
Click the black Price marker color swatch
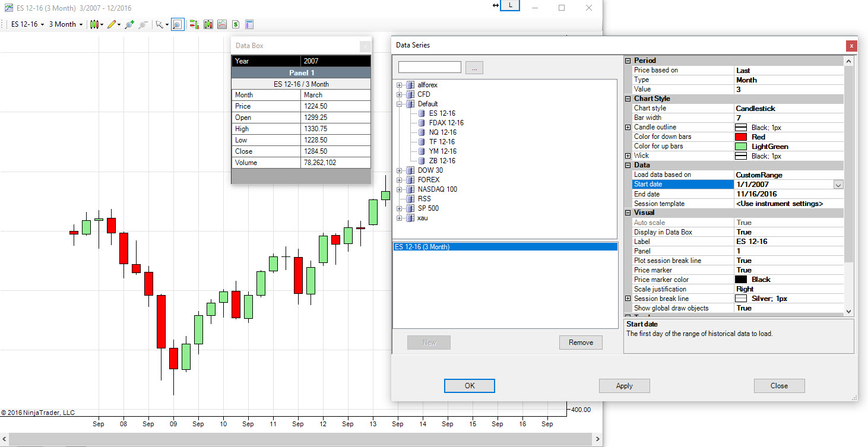(741, 280)
